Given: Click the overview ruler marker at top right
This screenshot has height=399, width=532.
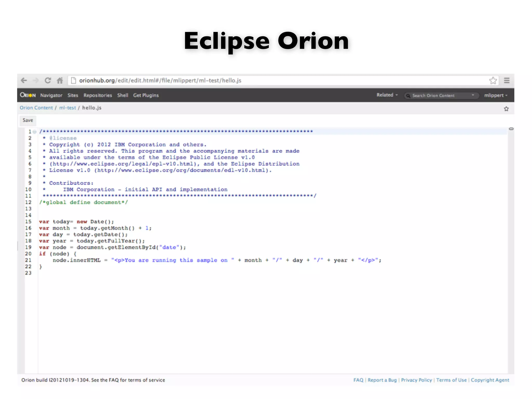Looking at the screenshot, I should point(511,129).
